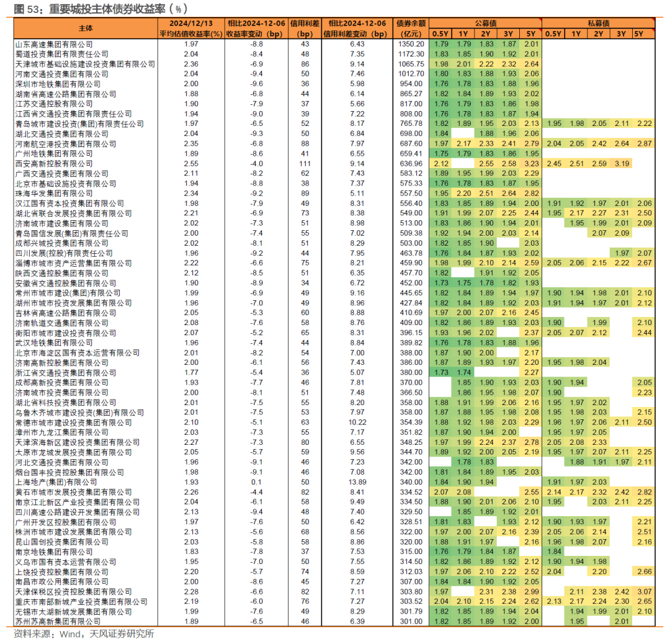Select row 浙江省交通投资集团有限公司
Screen dimensions: 670x644
pyautogui.click(x=334, y=373)
